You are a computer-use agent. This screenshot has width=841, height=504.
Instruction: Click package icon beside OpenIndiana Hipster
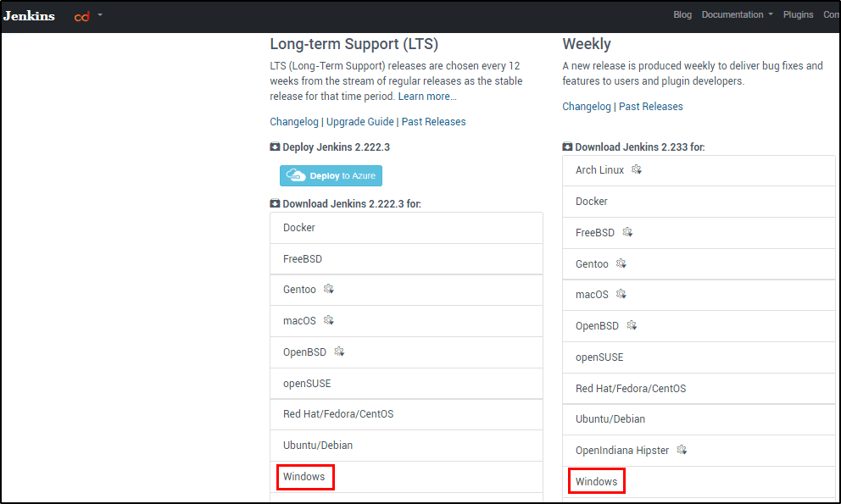[x=682, y=450]
